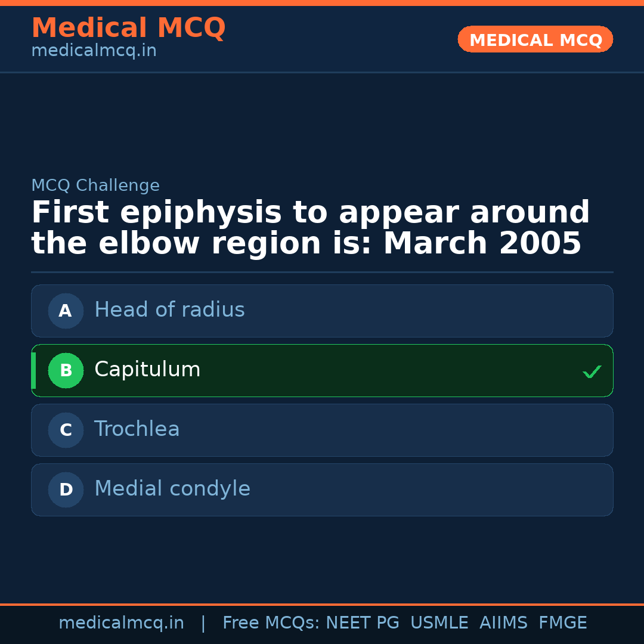Click the FMGE footer label
Screen dimensions: 644x644
coord(562,623)
